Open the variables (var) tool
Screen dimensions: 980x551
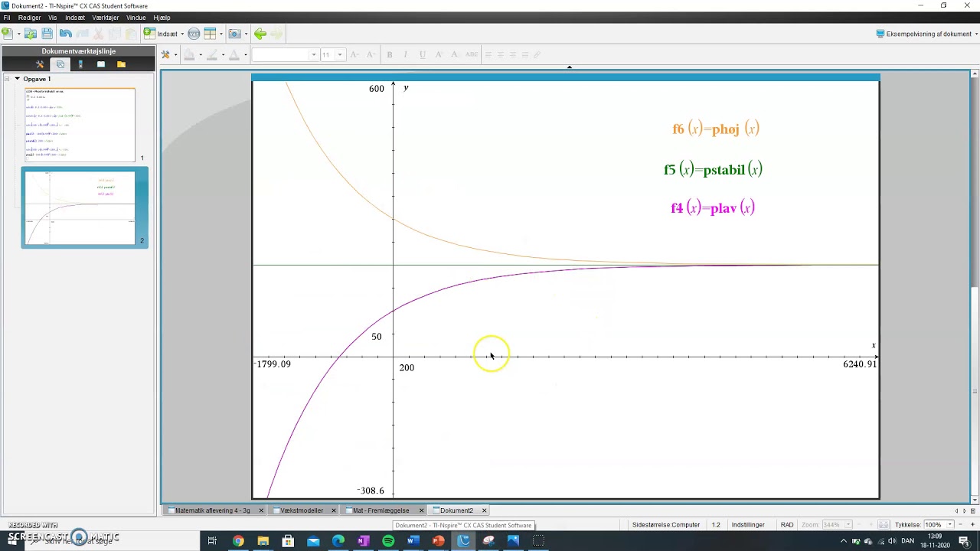[x=194, y=34]
